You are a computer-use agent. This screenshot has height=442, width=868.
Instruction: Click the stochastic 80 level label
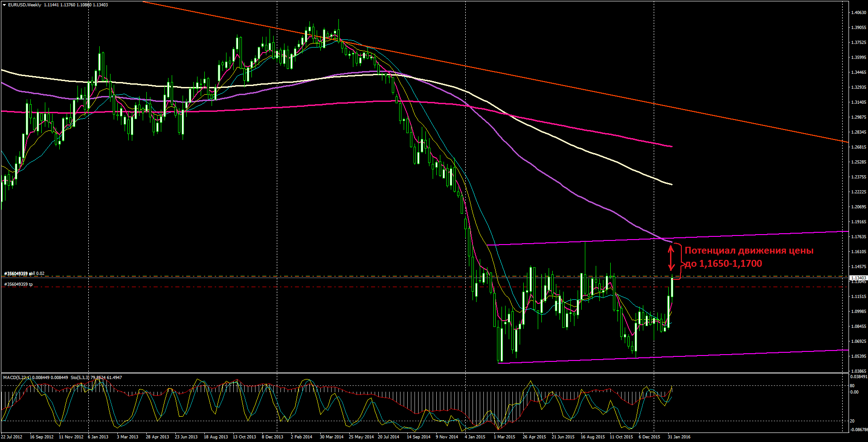point(853,386)
